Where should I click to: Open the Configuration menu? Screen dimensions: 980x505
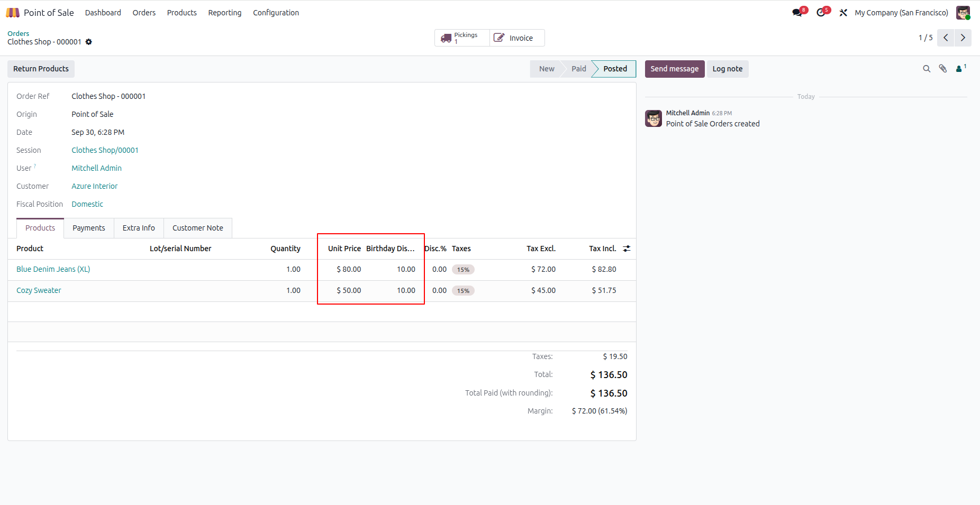[x=276, y=13]
